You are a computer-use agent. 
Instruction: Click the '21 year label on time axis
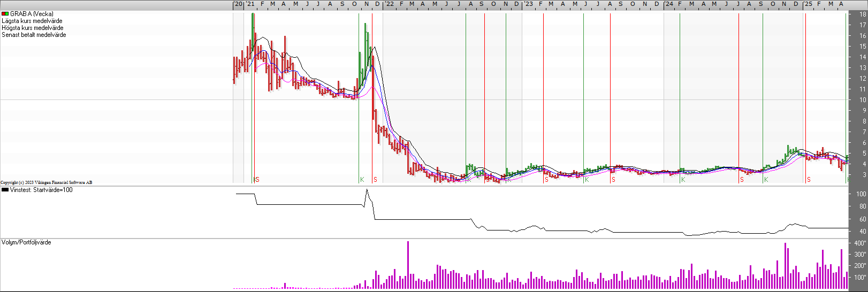tap(250, 4)
